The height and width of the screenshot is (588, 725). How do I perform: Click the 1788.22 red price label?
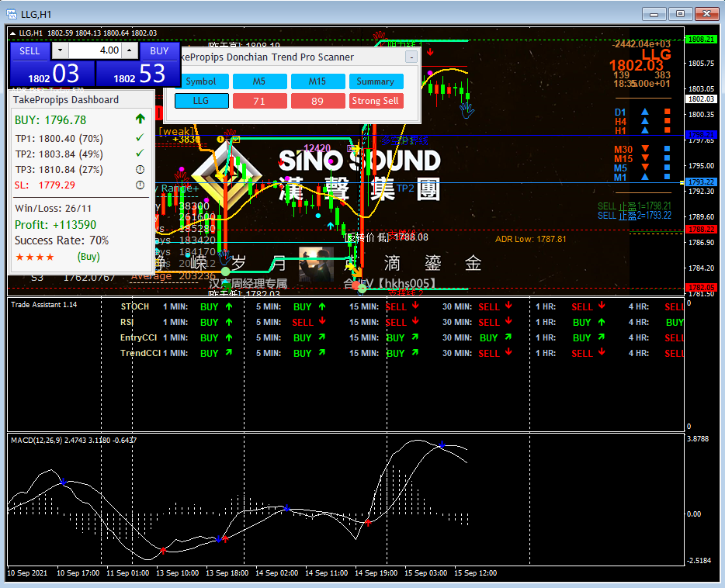pos(701,229)
